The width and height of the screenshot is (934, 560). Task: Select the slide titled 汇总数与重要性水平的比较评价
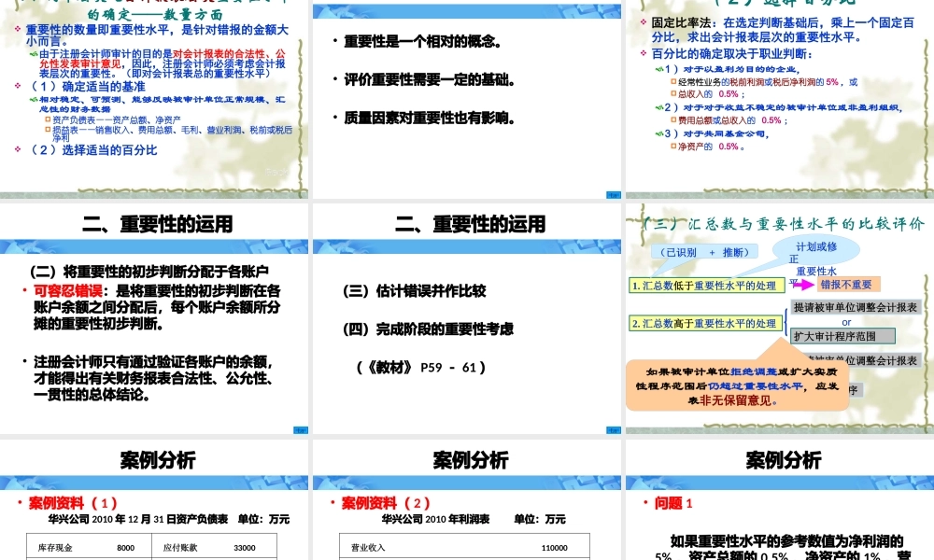click(x=780, y=319)
